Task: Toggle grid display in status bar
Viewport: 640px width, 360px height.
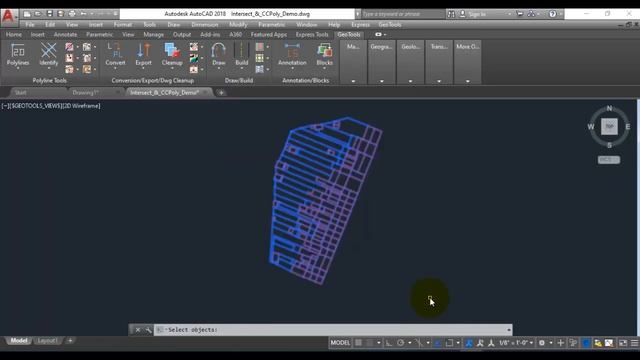Action: [x=358, y=343]
